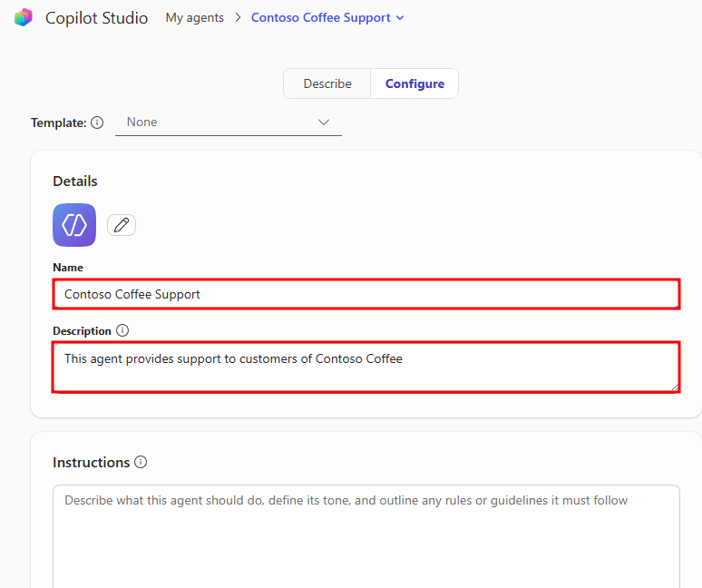Click the Copilot Studio title text

tap(96, 17)
